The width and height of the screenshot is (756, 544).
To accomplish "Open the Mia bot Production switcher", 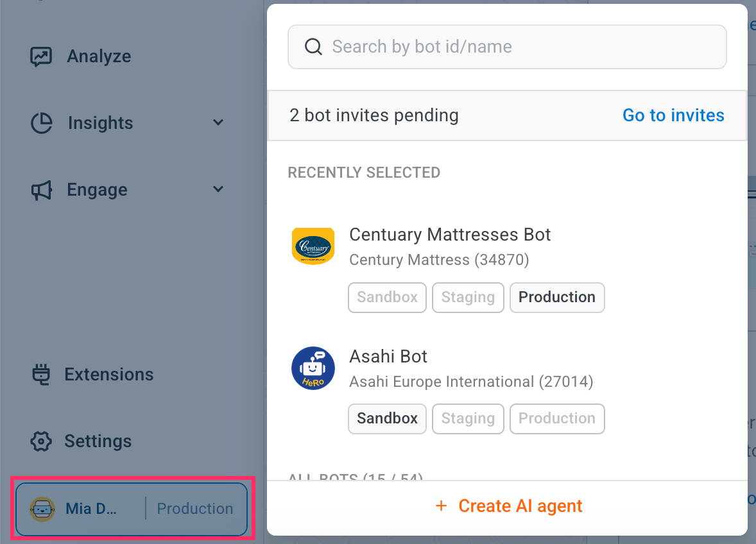I will pos(194,509).
